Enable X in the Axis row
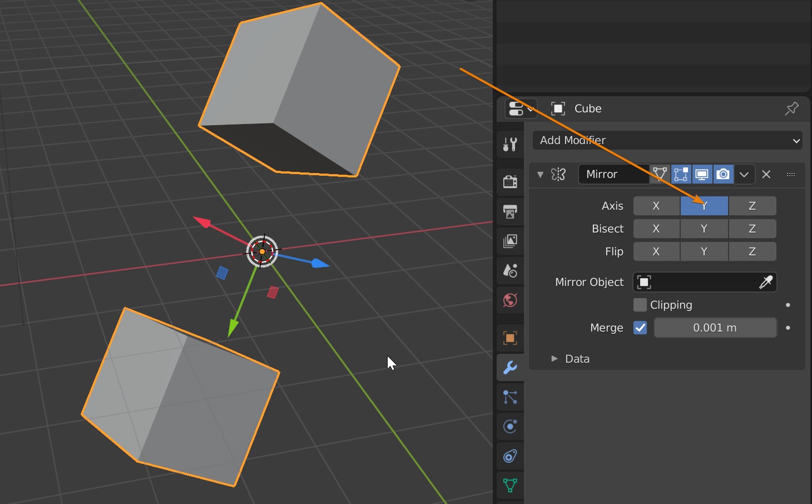812x504 pixels. click(x=656, y=206)
